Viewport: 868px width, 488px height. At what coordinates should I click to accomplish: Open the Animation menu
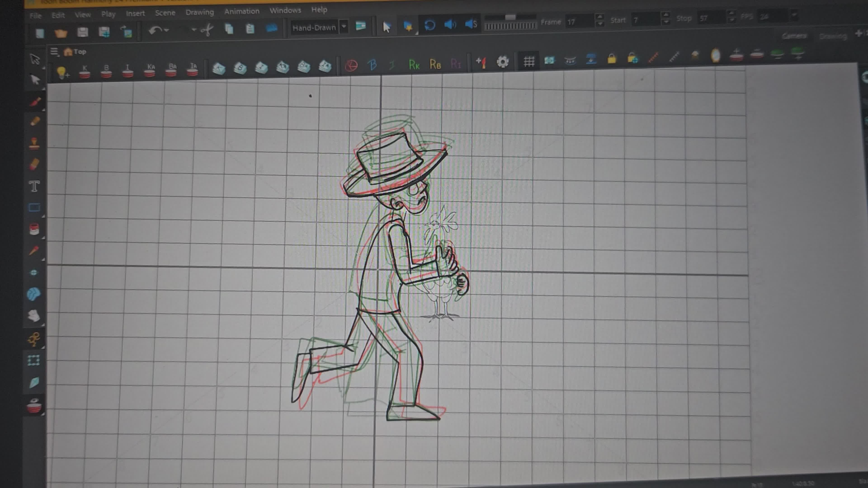coord(242,12)
